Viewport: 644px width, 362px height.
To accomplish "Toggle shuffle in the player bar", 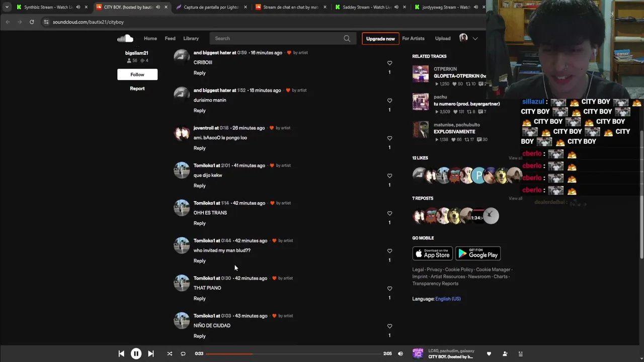I will coord(170,354).
